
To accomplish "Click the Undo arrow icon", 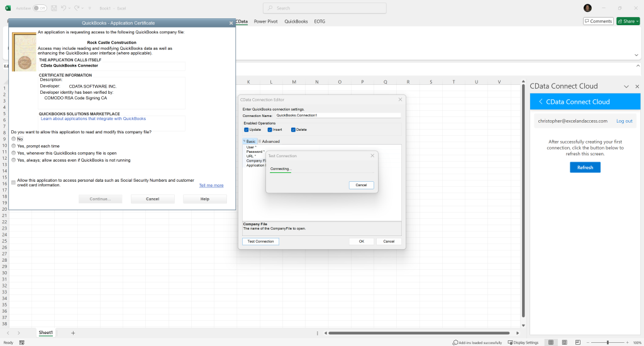I will 64,8.
